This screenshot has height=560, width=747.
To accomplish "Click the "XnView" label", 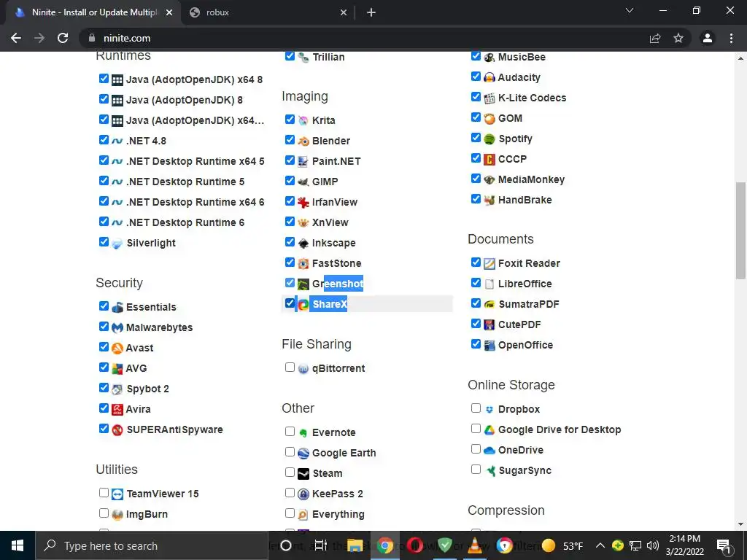I will pos(330,222).
